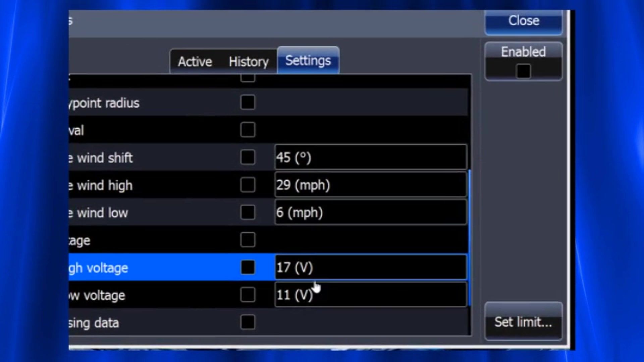Screen dimensions: 644x362
Task: Click the blue vertical scrollbar of list
Action: pyautogui.click(x=469, y=238)
